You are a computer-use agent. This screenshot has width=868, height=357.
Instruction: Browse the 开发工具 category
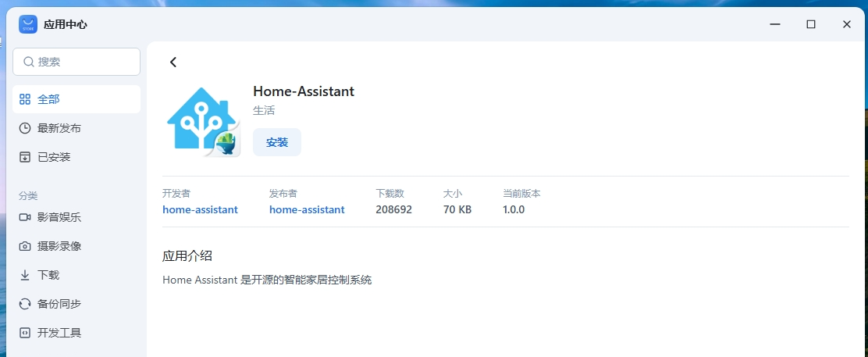76,333
